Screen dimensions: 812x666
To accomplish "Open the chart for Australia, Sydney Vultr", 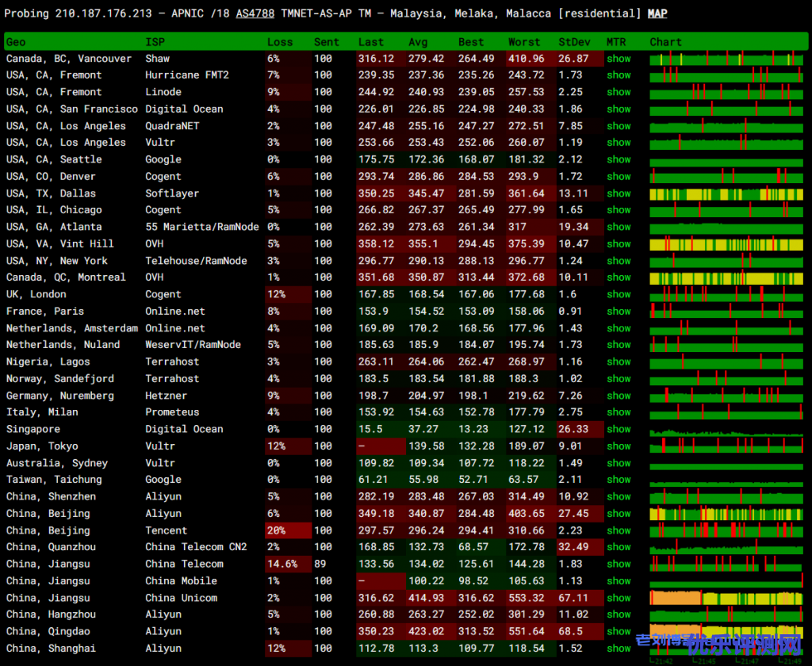I will (x=726, y=463).
